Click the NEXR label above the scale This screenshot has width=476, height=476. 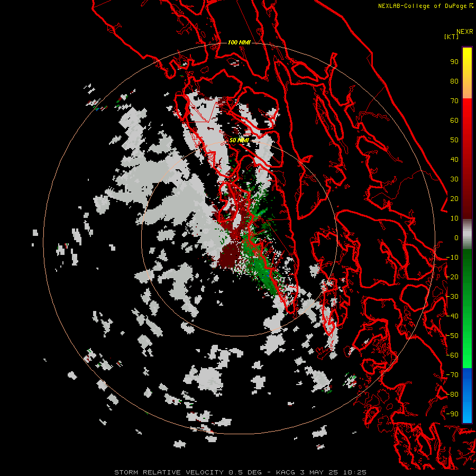464,32
